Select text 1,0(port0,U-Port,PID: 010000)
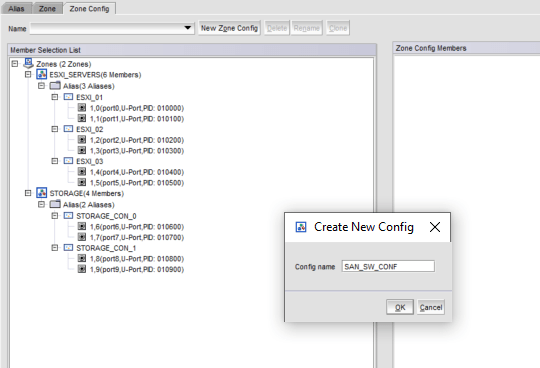540x368 pixels. [137, 108]
